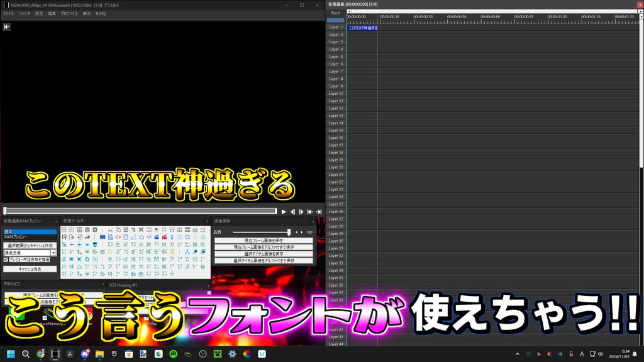Viewport: 644px width, 362px height.
Task: Step forward one frame in preview
Action: click(x=301, y=212)
